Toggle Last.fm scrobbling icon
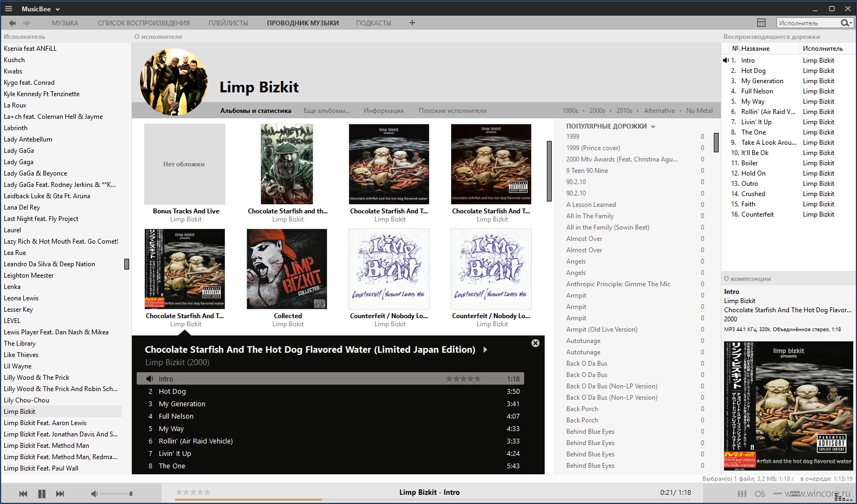 point(760,494)
